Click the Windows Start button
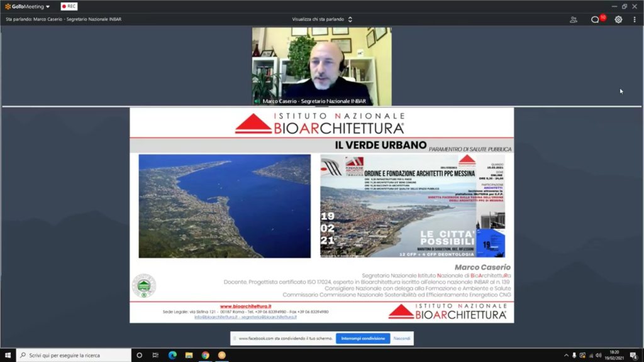Screen dimensions: 644x362 pos(7,355)
